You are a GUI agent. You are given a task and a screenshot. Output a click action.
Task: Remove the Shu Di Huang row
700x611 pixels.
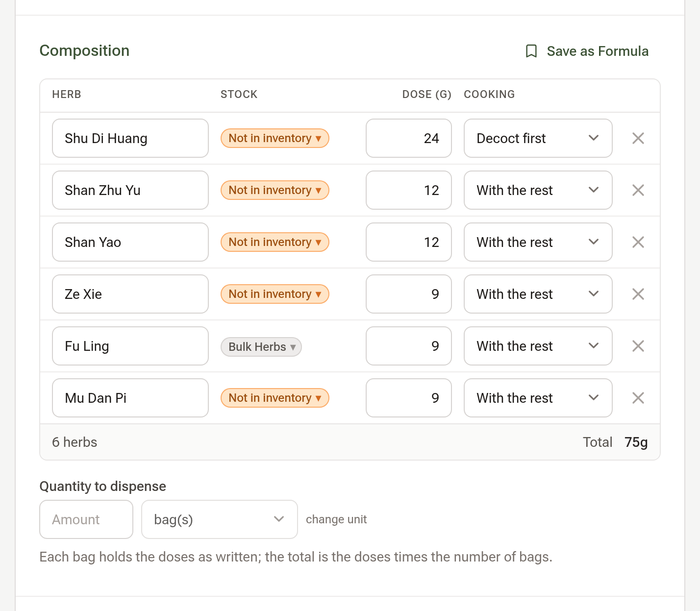coord(638,138)
